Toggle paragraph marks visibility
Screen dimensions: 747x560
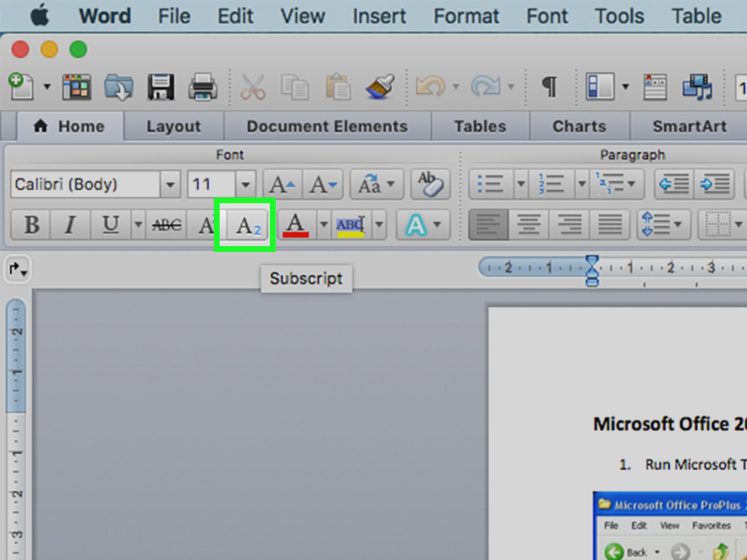(550, 87)
